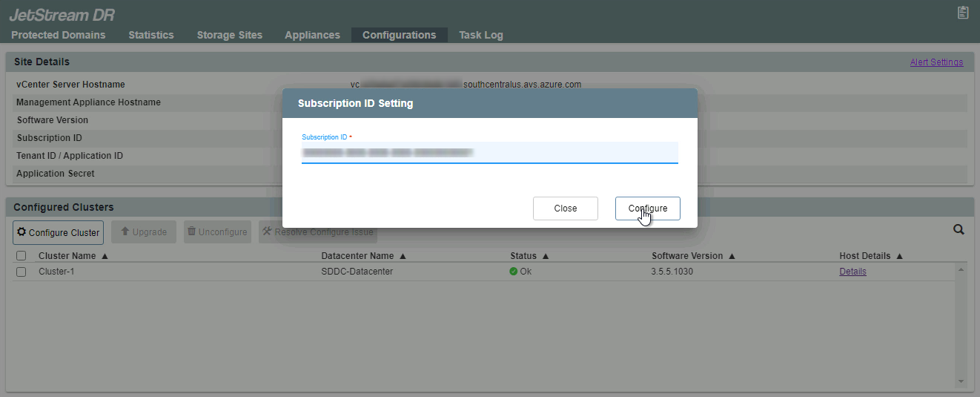Open the Storage Sites tab
Screen dimensions: 980x397
click(x=229, y=35)
